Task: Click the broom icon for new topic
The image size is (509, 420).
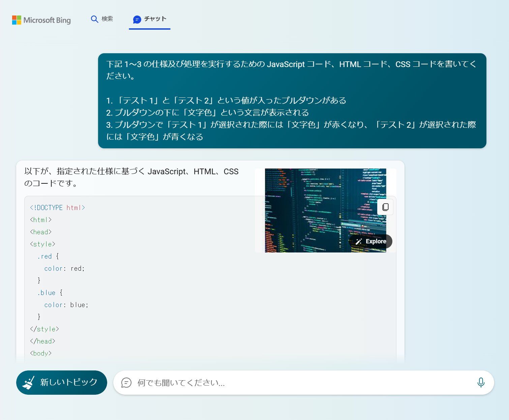Action: pyautogui.click(x=29, y=383)
